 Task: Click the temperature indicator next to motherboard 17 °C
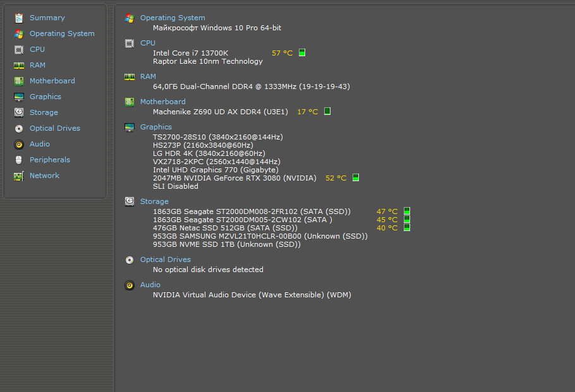[x=327, y=111]
